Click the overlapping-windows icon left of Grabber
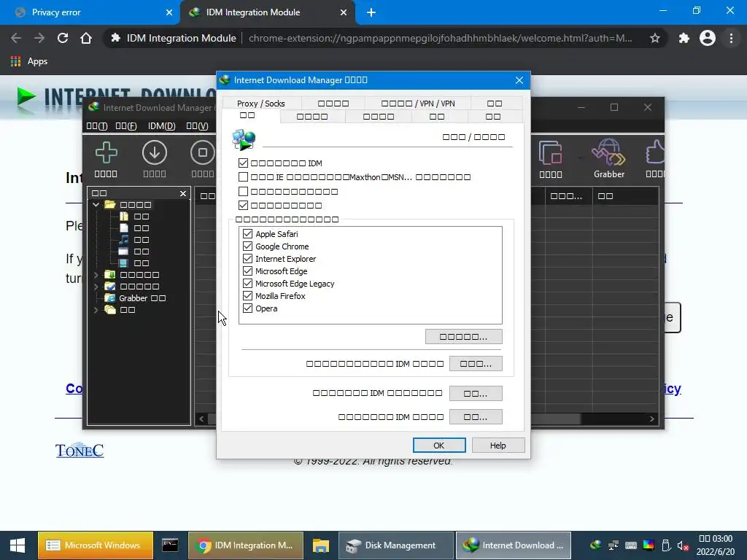747x560 pixels. pos(551,153)
